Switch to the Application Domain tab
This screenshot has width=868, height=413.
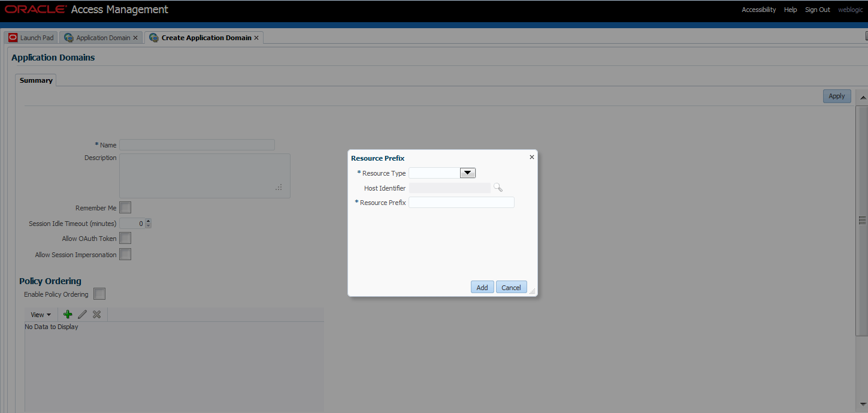tap(103, 38)
